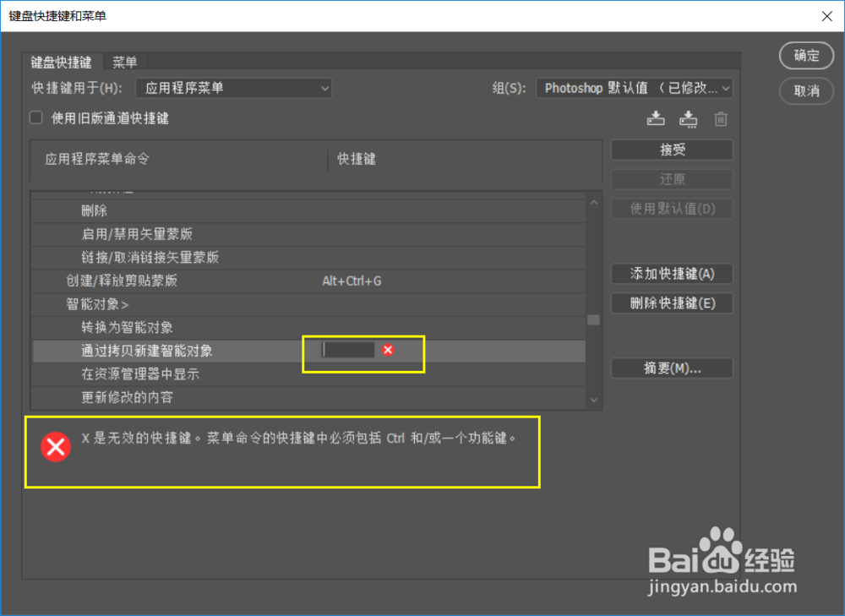Click 添加快捷键(A) to add a shortcut

point(671,274)
